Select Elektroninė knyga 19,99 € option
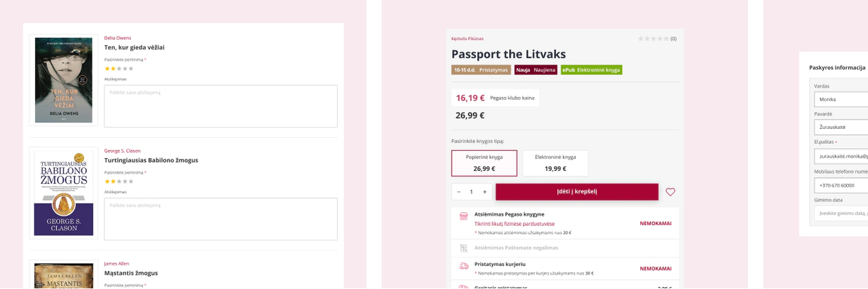The width and height of the screenshot is (868, 289). click(555, 163)
